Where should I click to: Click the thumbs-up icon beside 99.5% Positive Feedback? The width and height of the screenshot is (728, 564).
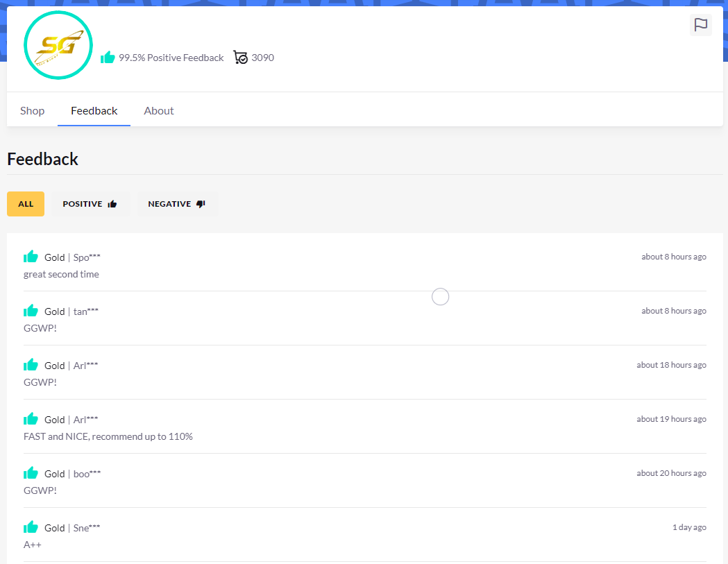click(x=108, y=58)
